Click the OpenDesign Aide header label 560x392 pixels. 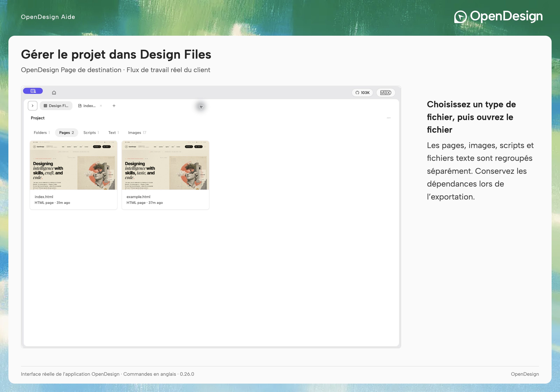(x=48, y=17)
